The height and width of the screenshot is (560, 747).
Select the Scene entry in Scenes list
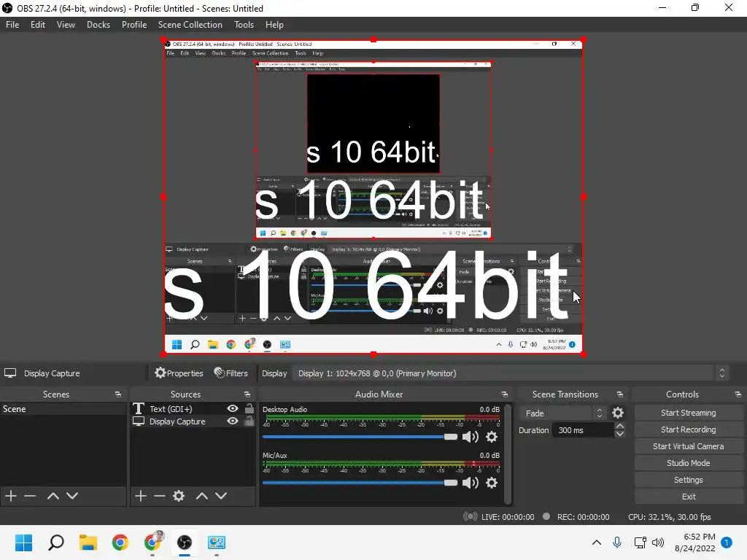click(x=63, y=409)
